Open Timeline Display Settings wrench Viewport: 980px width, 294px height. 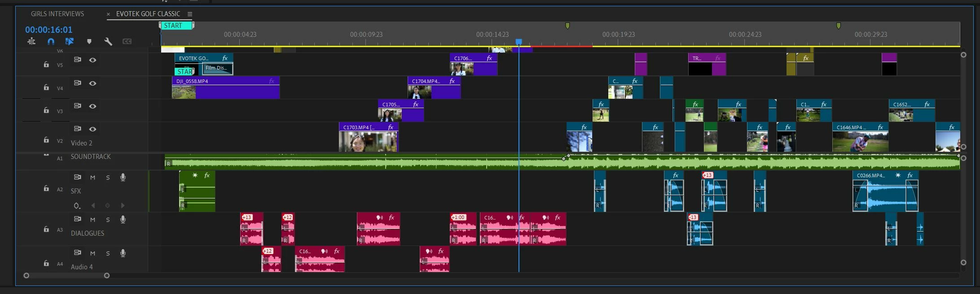coord(108,41)
